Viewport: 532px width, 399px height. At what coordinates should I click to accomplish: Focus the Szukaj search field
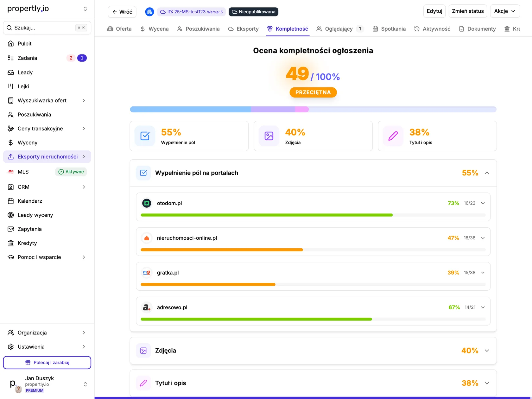click(x=47, y=28)
